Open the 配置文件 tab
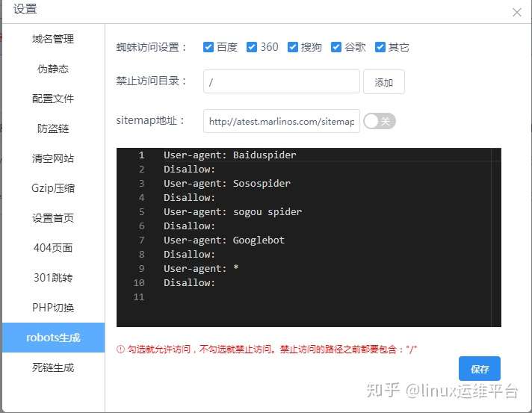The height and width of the screenshot is (413, 532). (53, 99)
